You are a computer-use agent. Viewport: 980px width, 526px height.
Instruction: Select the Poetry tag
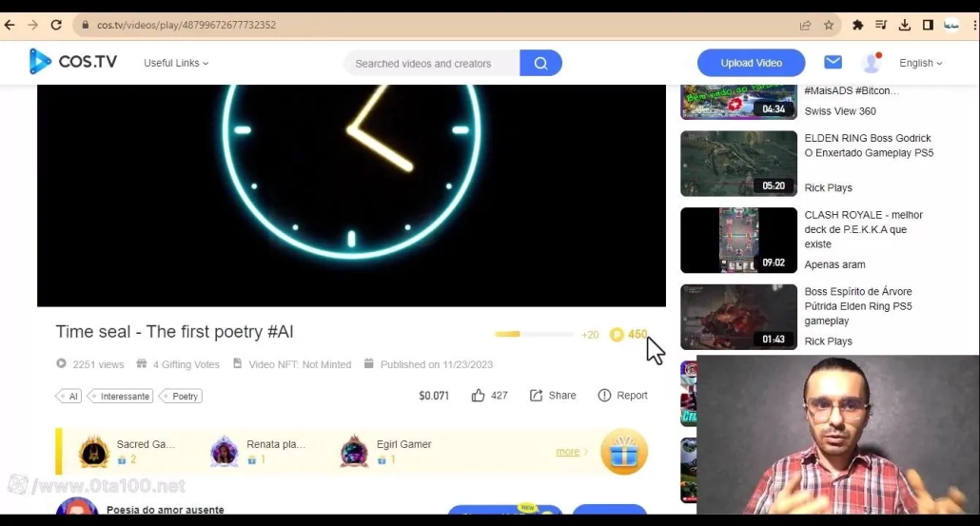coord(184,397)
